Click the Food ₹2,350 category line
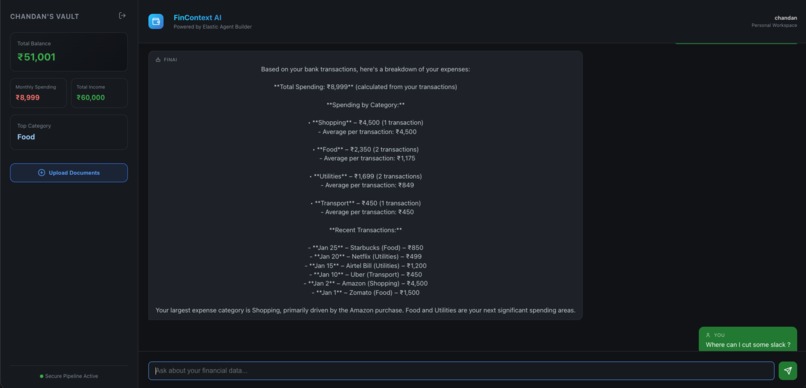Image resolution: width=806 pixels, height=388 pixels. click(365, 150)
